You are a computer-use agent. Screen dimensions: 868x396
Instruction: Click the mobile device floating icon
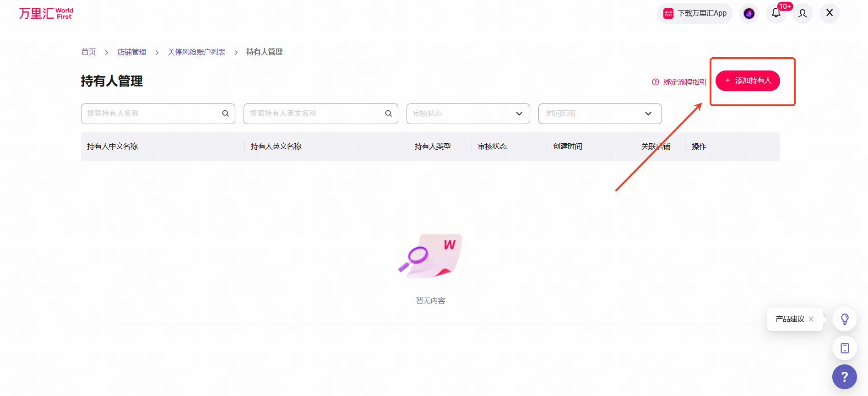pyautogui.click(x=845, y=348)
